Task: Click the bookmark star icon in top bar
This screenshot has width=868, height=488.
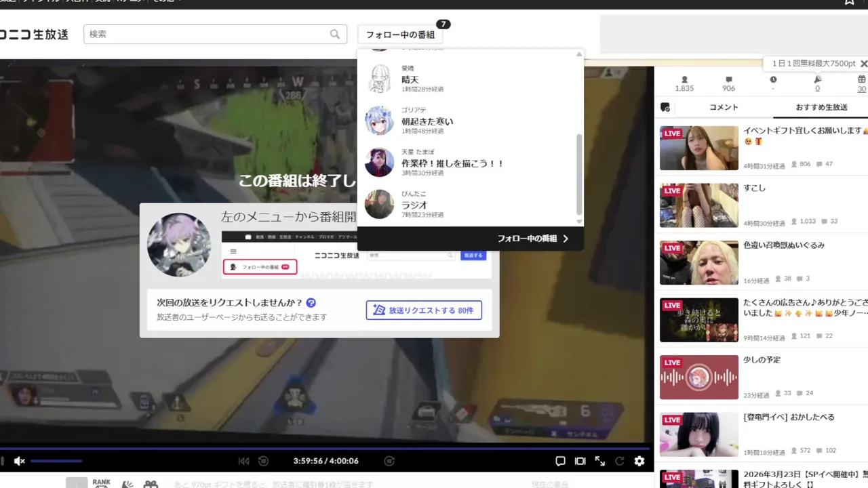Action: point(850,2)
